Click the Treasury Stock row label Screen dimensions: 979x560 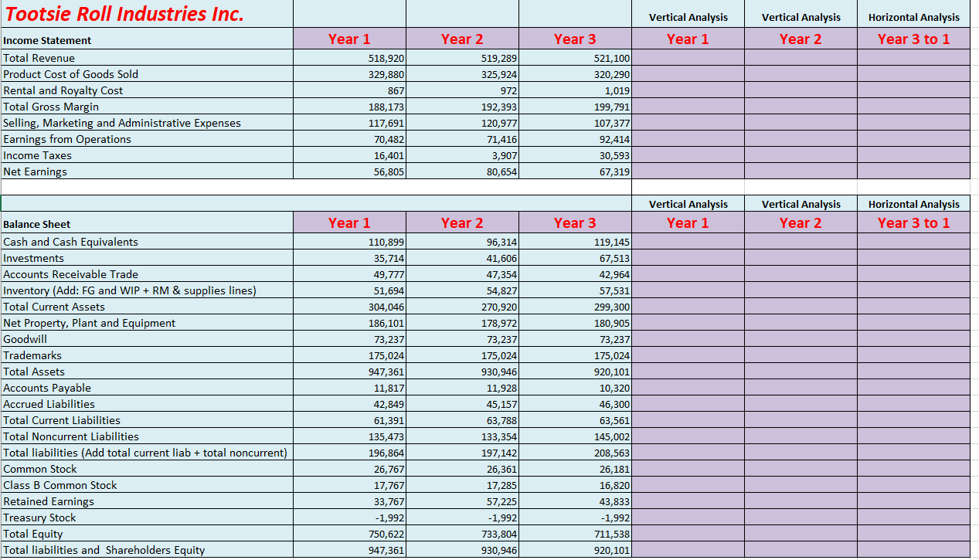point(147,518)
